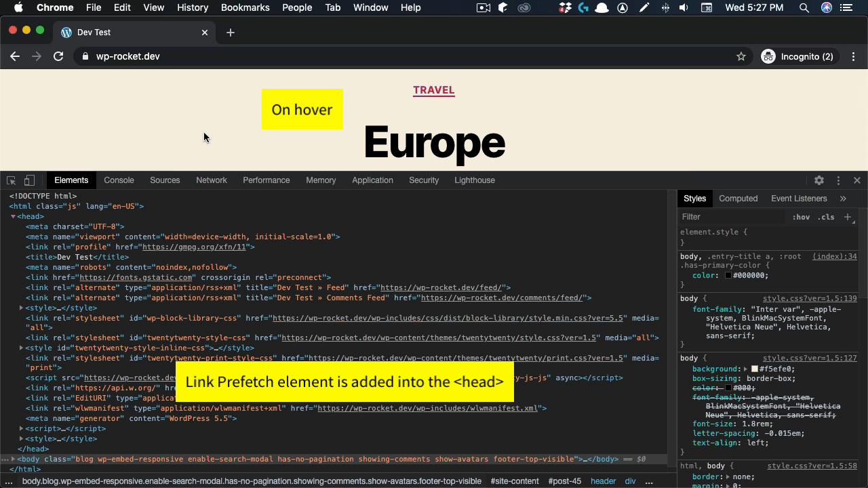
Task: Select the <title>Dev Test</title> line
Action: [77, 257]
